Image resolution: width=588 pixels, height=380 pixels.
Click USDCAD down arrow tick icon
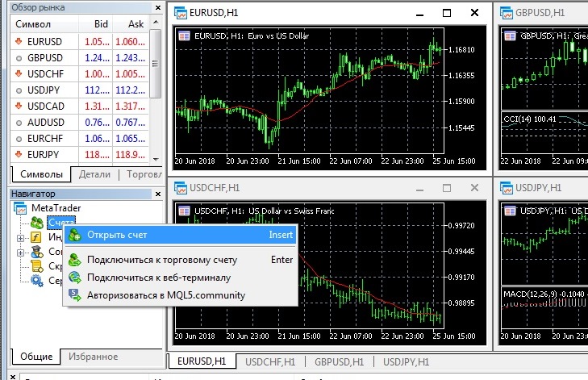19,106
